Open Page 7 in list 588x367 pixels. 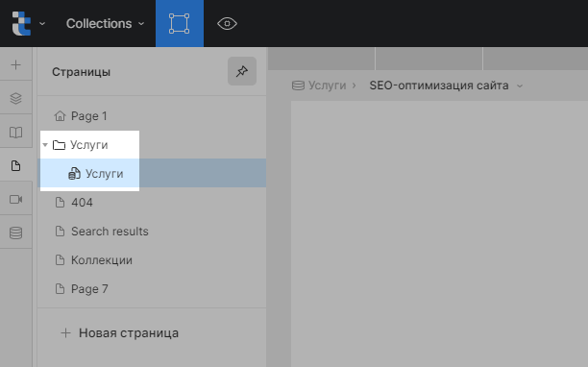pos(152,289)
